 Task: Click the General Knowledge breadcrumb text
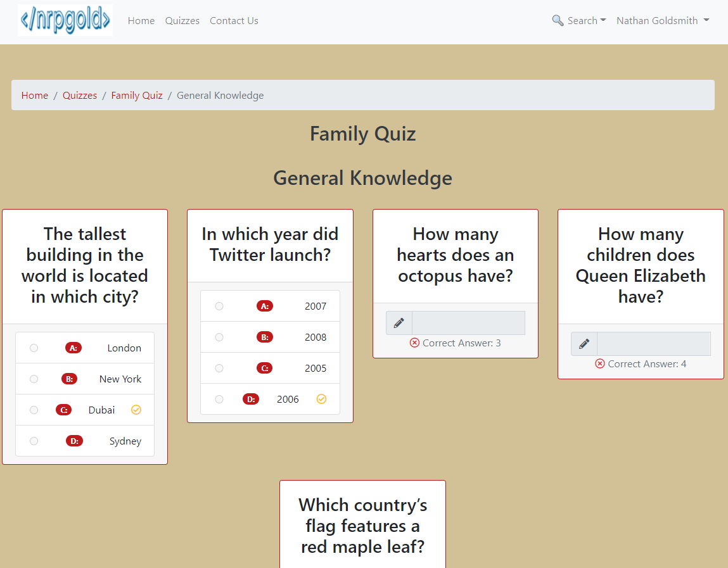(220, 95)
